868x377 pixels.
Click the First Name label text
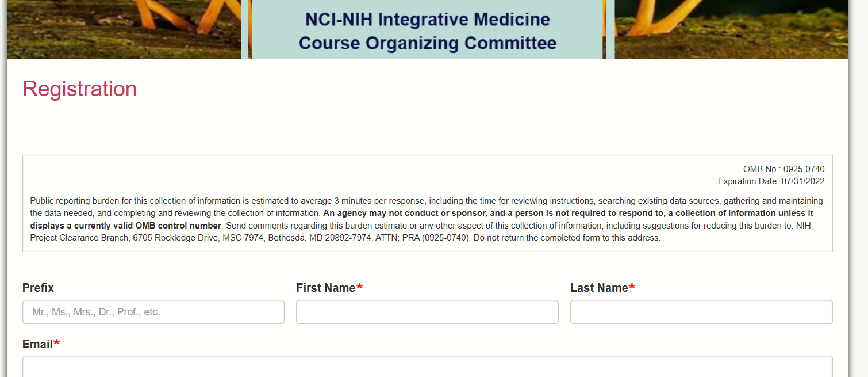[325, 288]
